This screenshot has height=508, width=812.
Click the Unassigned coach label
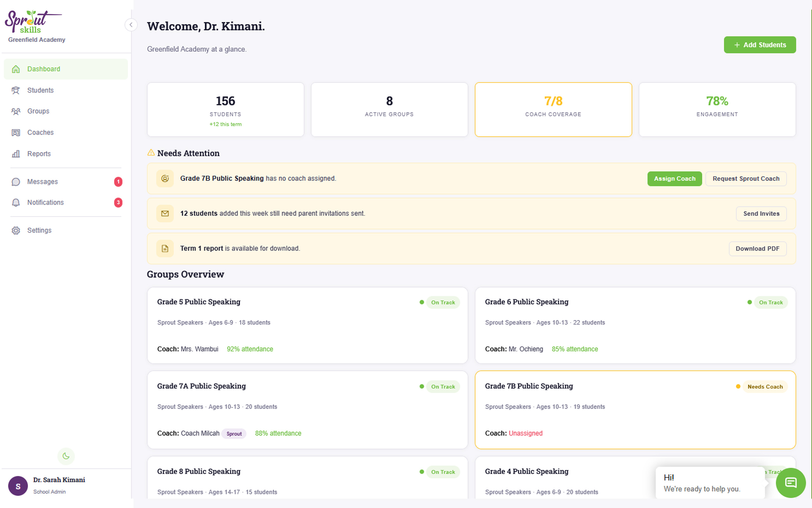click(x=526, y=433)
